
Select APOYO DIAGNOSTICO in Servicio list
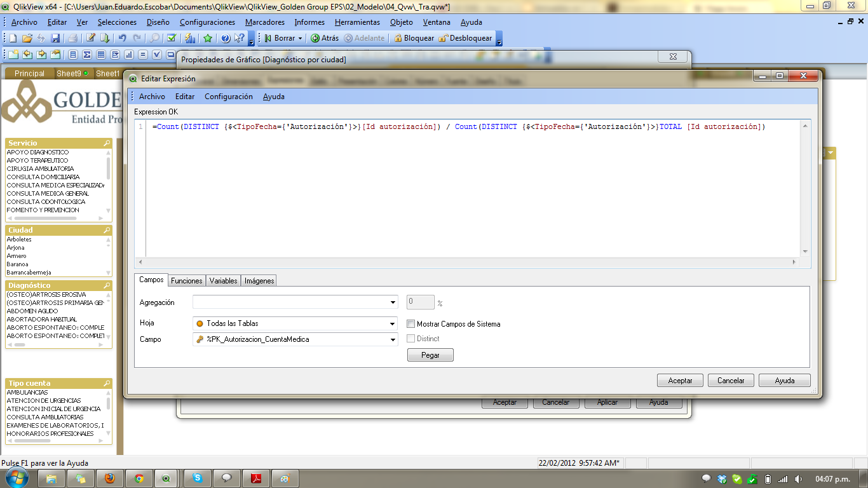(x=37, y=152)
